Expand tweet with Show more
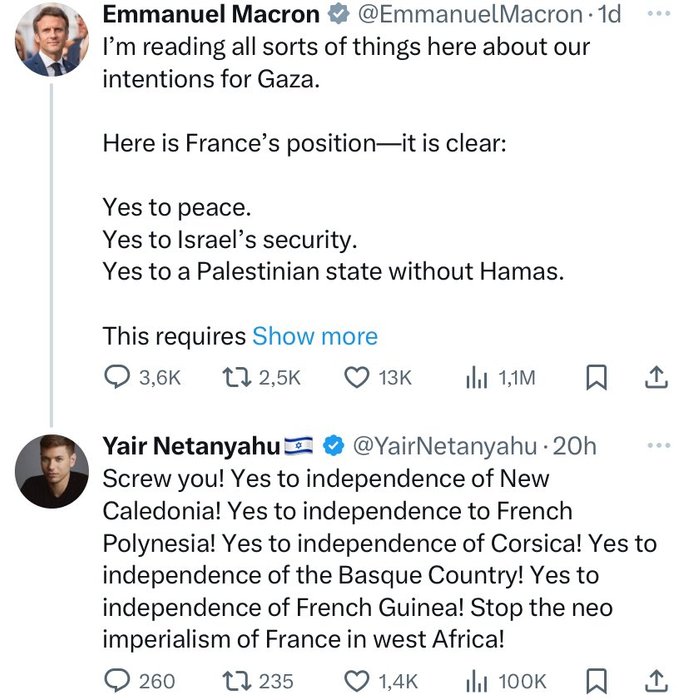Image resolution: width=688 pixels, height=700 pixels. click(x=315, y=336)
